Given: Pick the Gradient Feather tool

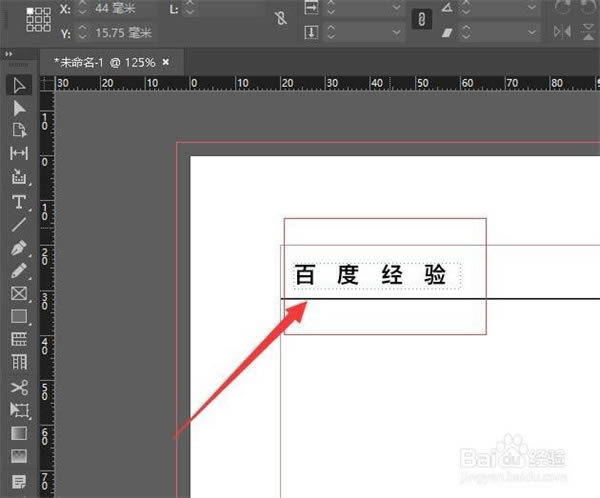Looking at the screenshot, I should coord(19,456).
